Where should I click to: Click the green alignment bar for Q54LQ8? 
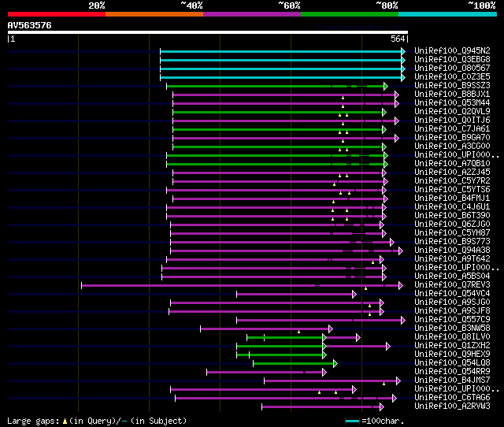pos(294,364)
